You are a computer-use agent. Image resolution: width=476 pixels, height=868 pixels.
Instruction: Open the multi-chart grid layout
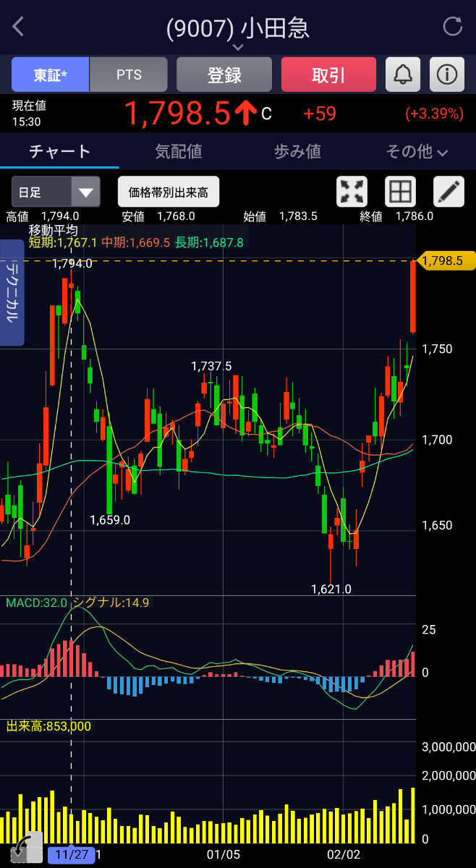400,192
